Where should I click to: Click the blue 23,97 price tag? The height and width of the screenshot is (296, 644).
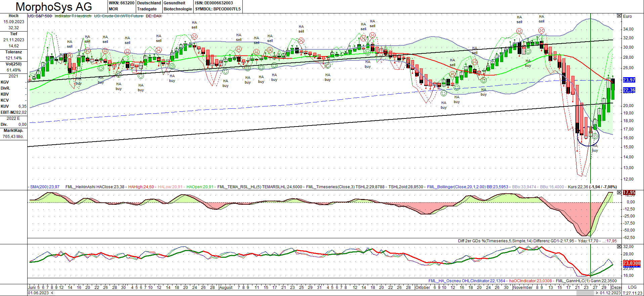point(629,80)
